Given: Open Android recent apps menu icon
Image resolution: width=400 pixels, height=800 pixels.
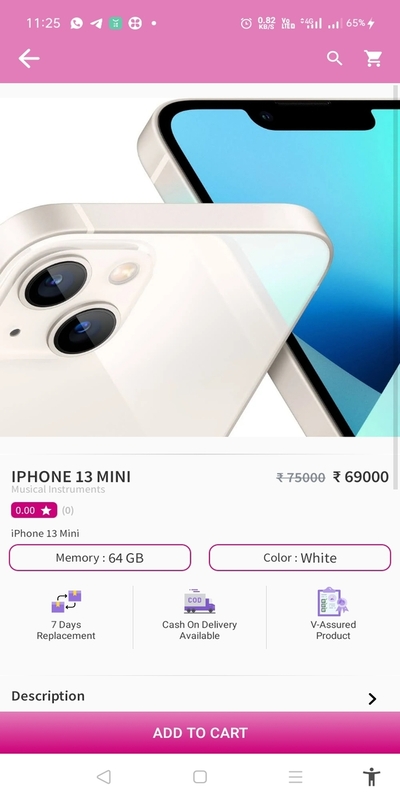Looking at the screenshot, I should click(x=295, y=777).
